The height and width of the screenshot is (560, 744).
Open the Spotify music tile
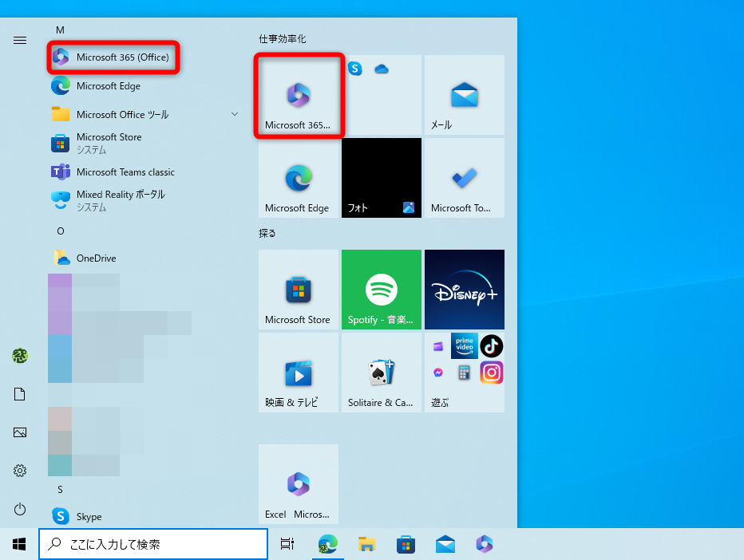[x=381, y=289]
